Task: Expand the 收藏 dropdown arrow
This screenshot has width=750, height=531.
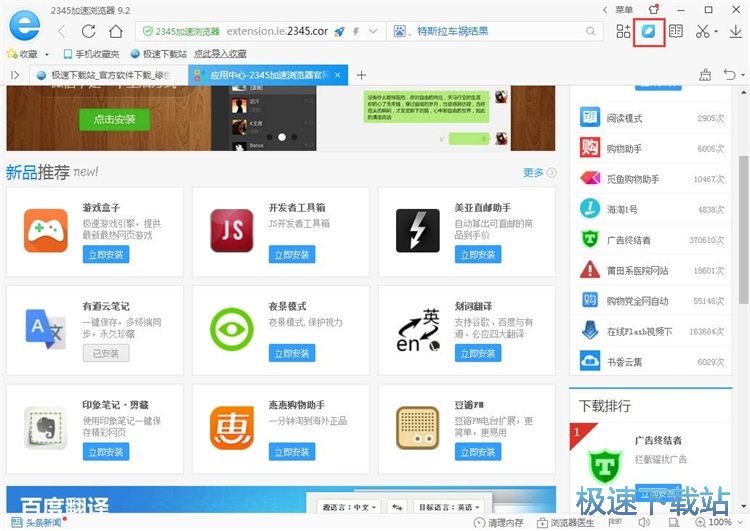Action: (x=46, y=55)
